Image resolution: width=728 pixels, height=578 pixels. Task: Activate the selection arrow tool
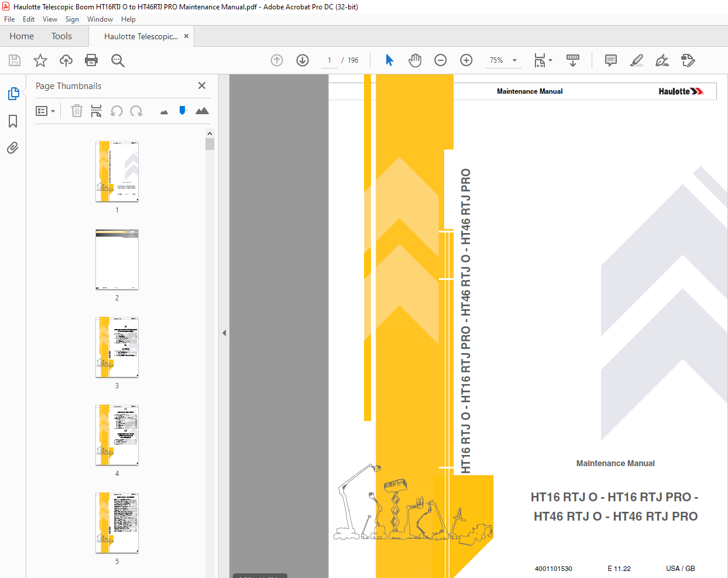pos(389,60)
